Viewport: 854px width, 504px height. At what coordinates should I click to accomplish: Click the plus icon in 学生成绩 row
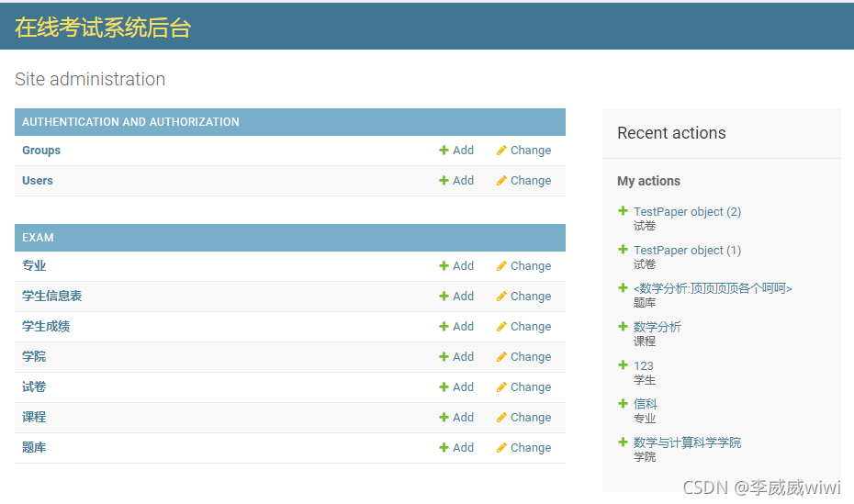[444, 327]
